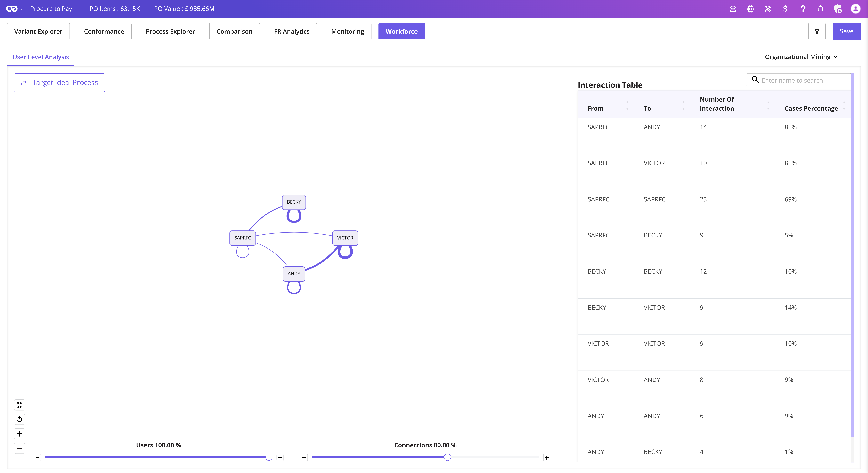Click the shield security icon
The height and width of the screenshot is (473, 868).
pyautogui.click(x=838, y=9)
